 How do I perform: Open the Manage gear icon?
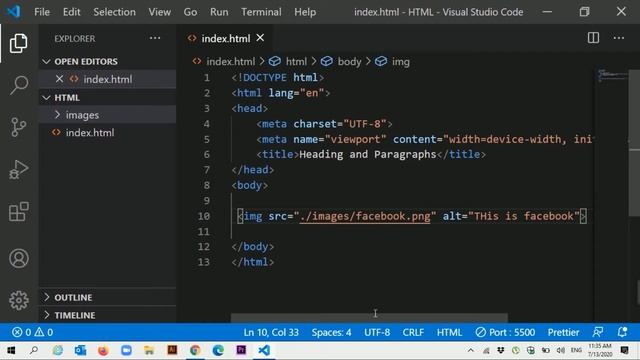tap(19, 300)
